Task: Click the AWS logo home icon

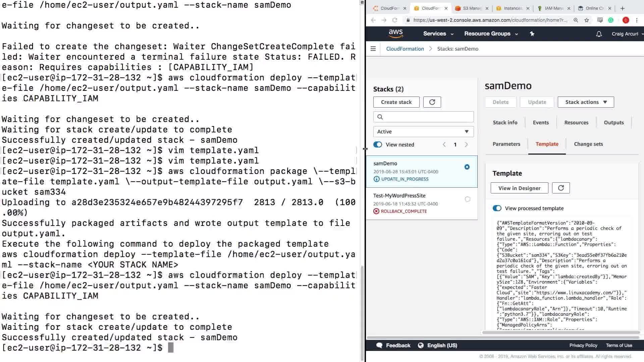Action: [395, 34]
